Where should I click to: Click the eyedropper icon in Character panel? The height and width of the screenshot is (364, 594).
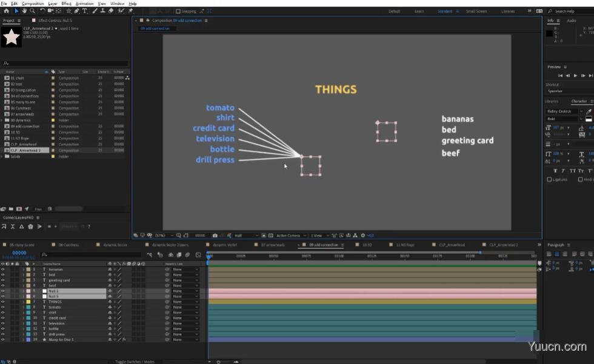pyautogui.click(x=589, y=111)
